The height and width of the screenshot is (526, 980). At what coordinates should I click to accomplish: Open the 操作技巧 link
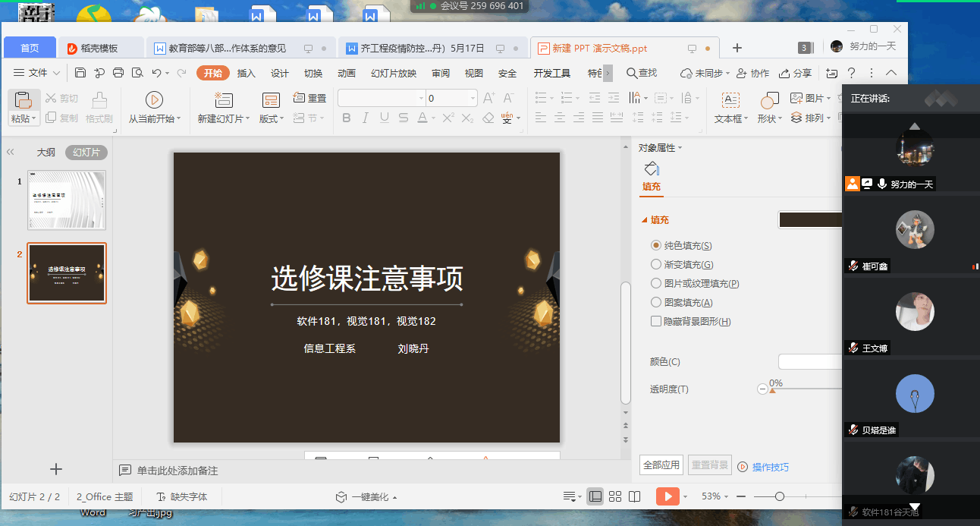769,467
